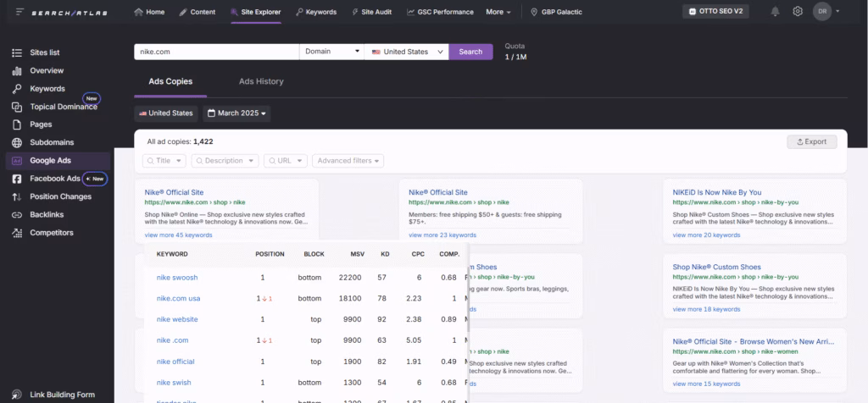Collapse sidebar with the hamburger menu icon
Image resolution: width=868 pixels, height=403 pixels.
coord(19,12)
